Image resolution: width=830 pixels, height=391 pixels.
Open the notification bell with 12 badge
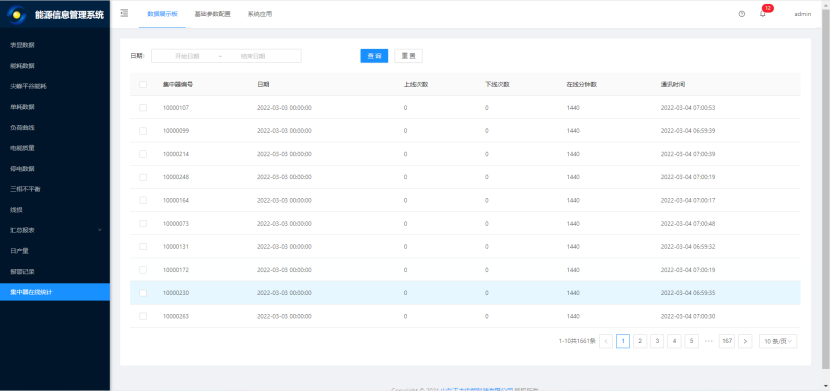point(763,14)
